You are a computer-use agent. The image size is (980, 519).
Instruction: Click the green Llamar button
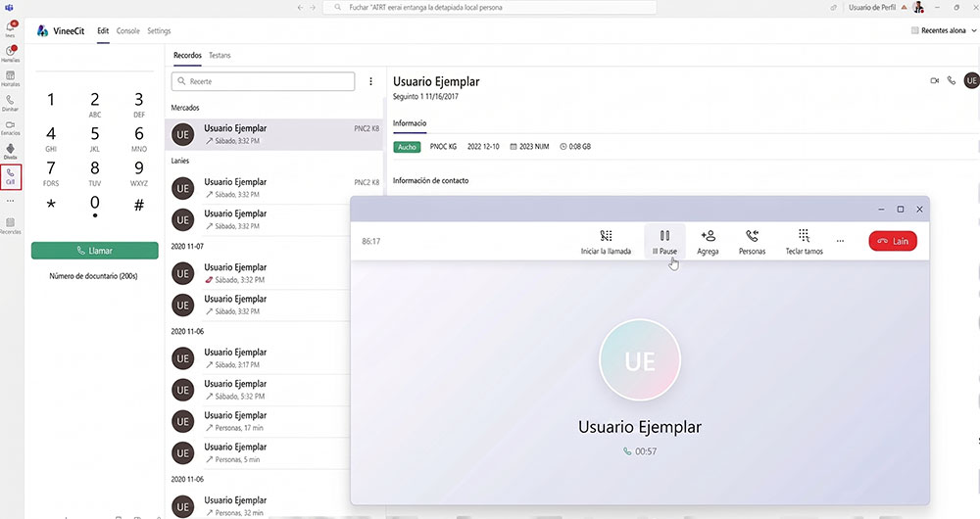(94, 251)
